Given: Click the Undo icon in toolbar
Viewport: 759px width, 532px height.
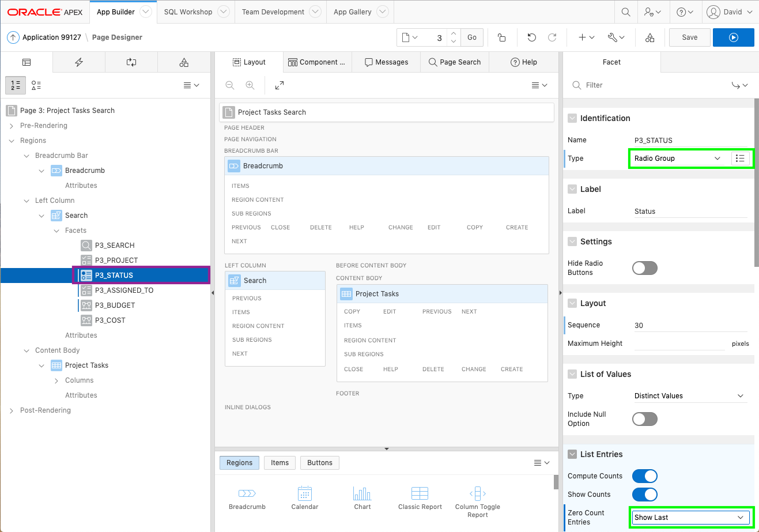Looking at the screenshot, I should (531, 37).
